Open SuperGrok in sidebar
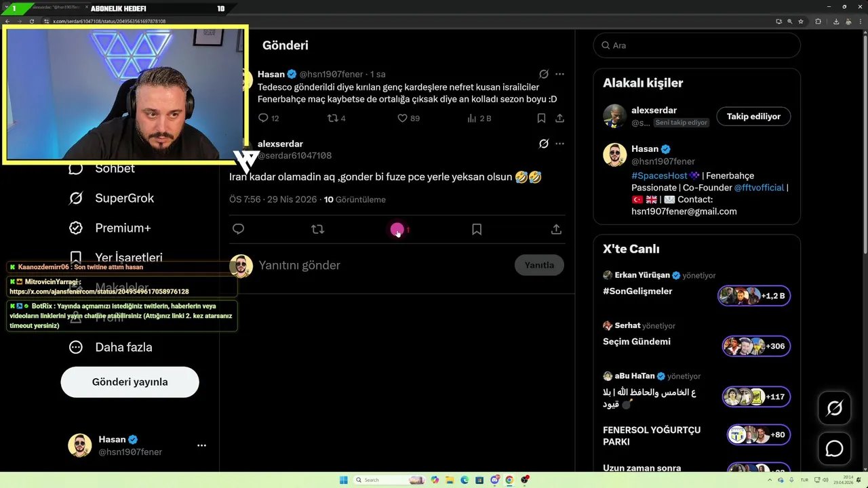868x488 pixels. pos(111,199)
